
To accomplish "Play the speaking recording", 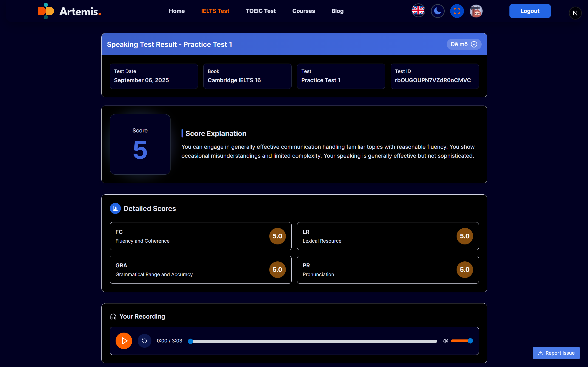I will point(124,341).
